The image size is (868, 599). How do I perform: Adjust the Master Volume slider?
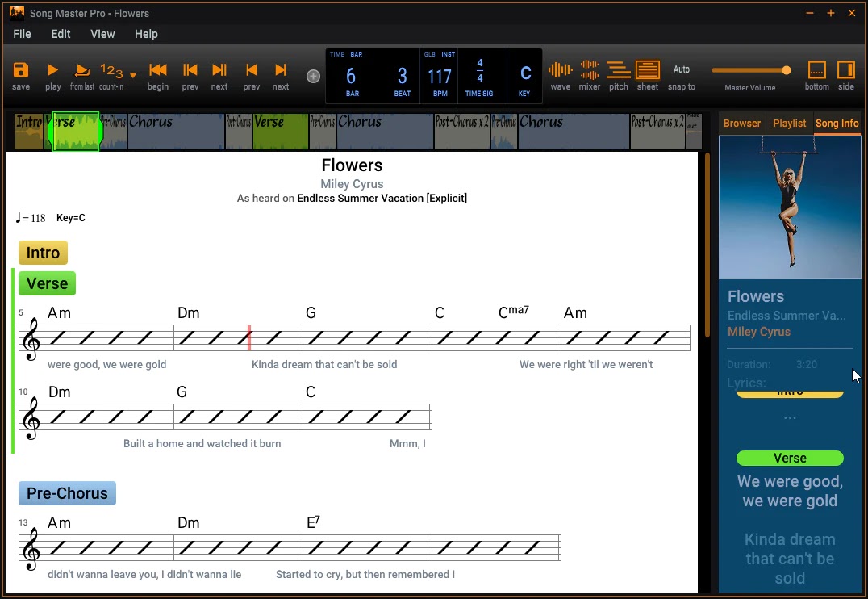(785, 70)
